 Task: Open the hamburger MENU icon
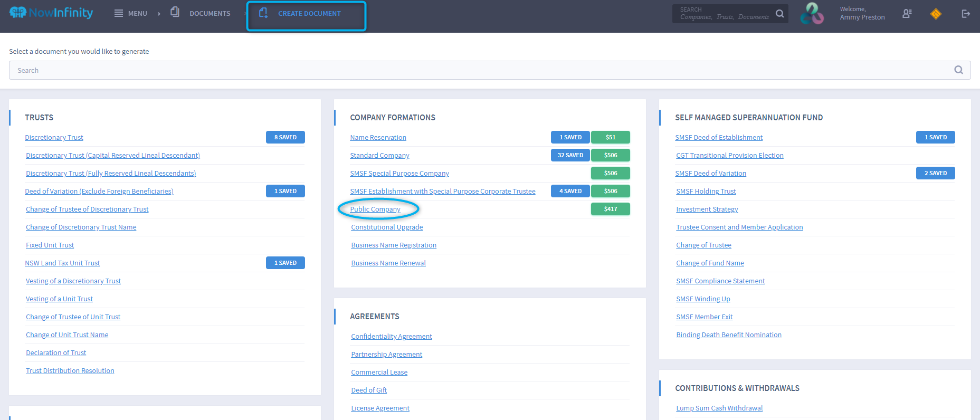pos(119,13)
